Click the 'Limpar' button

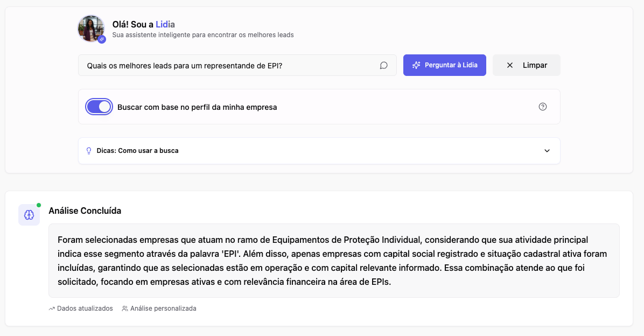click(x=526, y=65)
